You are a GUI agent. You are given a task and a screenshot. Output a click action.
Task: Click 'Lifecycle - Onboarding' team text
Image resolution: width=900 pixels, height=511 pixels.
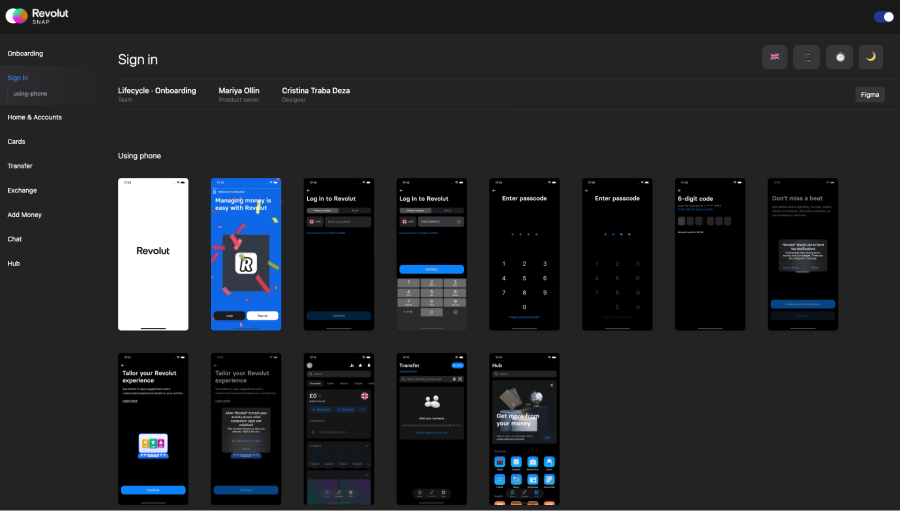click(x=157, y=91)
